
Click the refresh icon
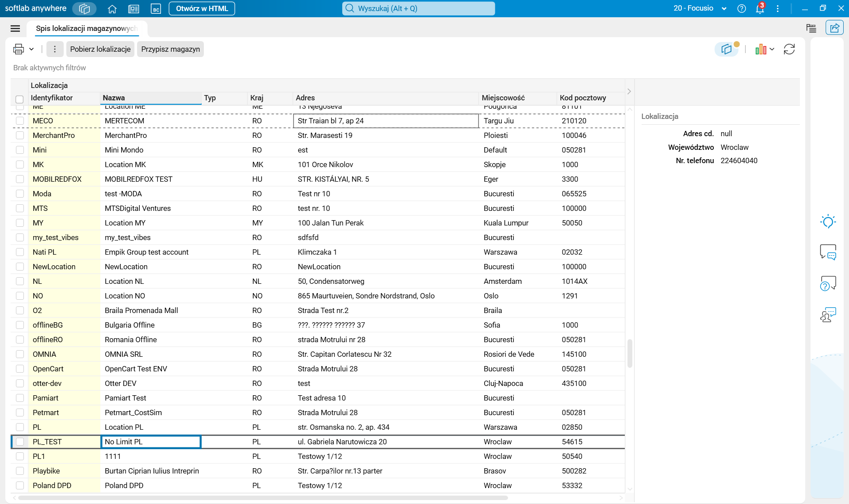(x=789, y=49)
